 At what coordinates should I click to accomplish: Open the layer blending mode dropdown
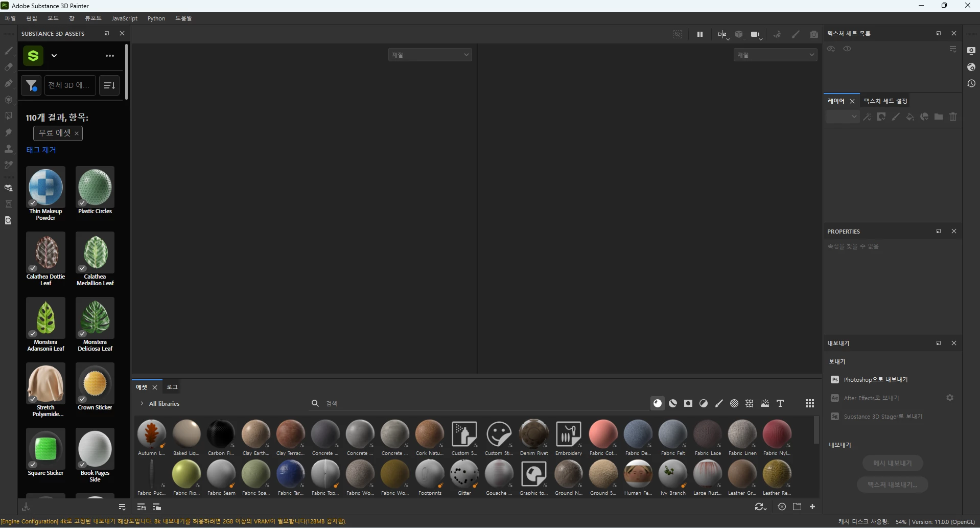tap(842, 117)
